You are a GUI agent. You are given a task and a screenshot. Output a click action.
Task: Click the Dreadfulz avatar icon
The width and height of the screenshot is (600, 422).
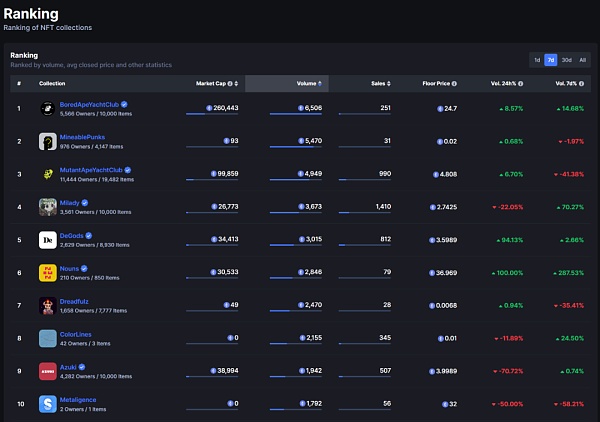[x=47, y=305]
